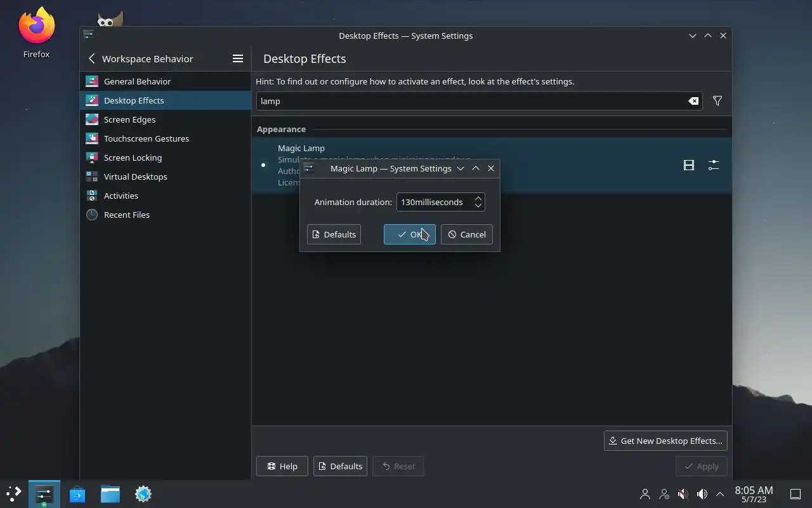Open the clock showing 8:05 AM
Screen dimensions: 812x508
click(x=754, y=494)
